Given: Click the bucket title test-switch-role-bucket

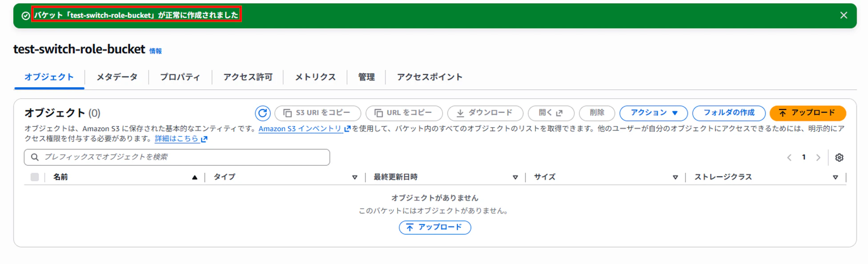Looking at the screenshot, I should point(79,49).
